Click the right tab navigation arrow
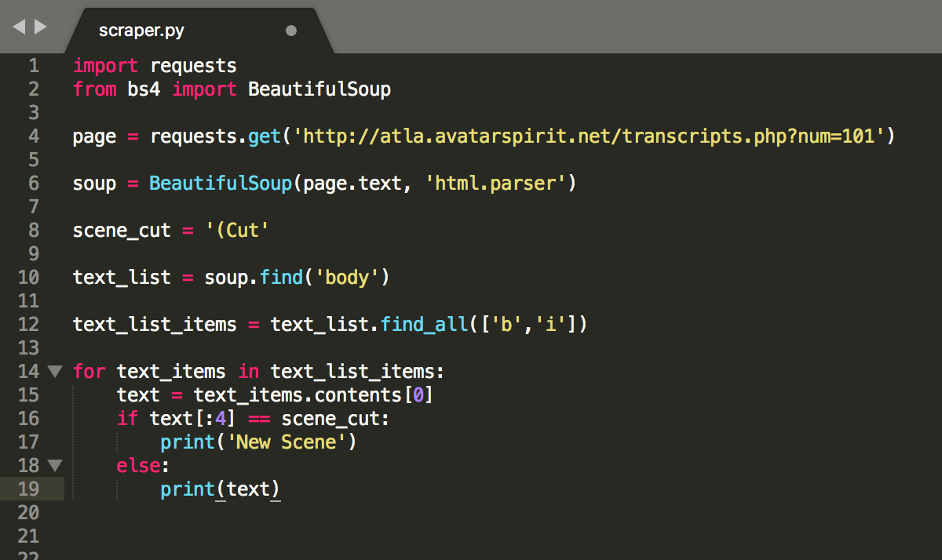 pos(40,27)
